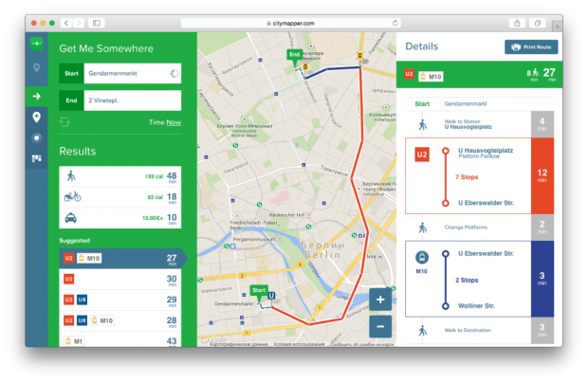Viewport: 588px width, 383px height.
Task: Click the Start location input field
Action: coord(119,72)
